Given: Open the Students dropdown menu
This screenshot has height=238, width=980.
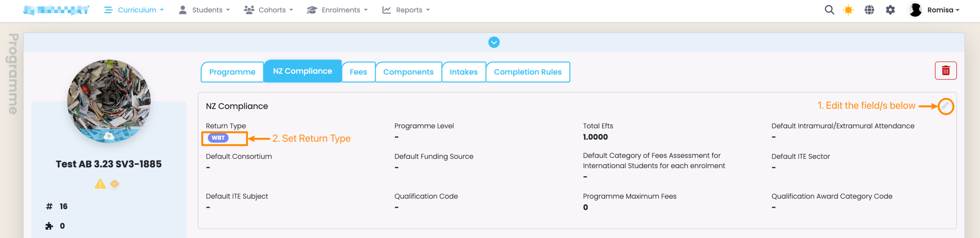Looking at the screenshot, I should click(204, 10).
